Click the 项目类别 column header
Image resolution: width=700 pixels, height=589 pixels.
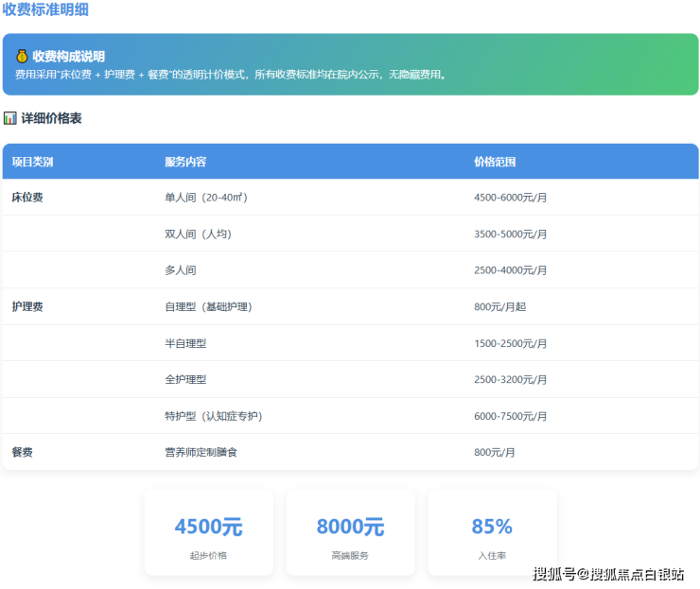pyautogui.click(x=32, y=162)
